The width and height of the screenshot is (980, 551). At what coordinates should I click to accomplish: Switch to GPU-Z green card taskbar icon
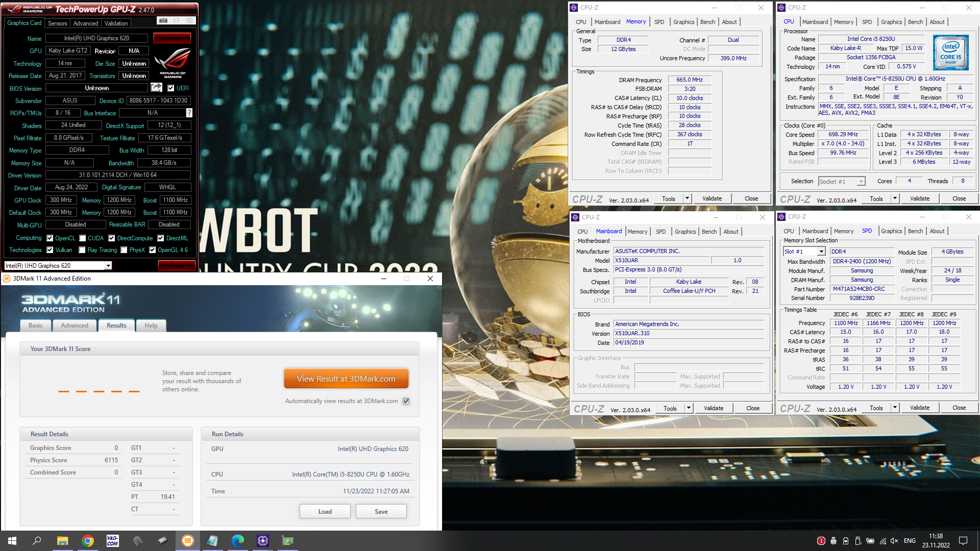click(288, 541)
